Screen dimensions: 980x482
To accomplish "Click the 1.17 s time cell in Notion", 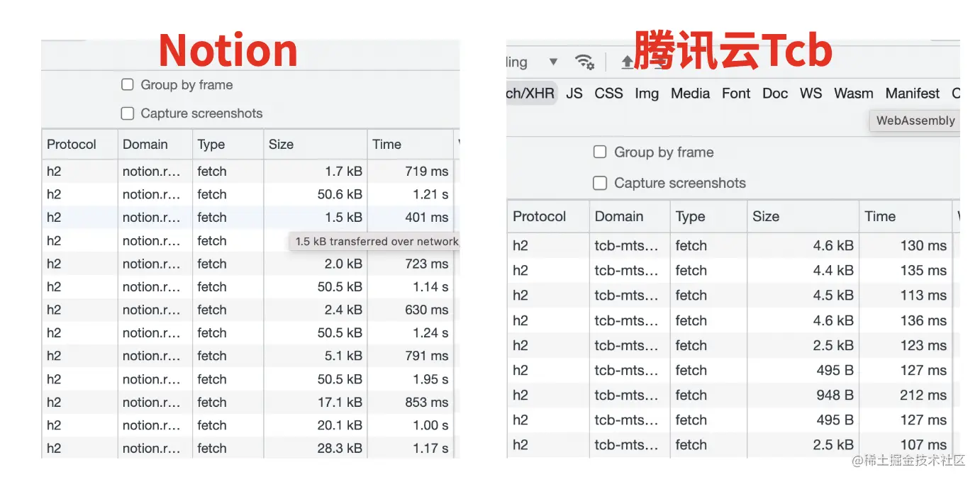I will [x=410, y=448].
